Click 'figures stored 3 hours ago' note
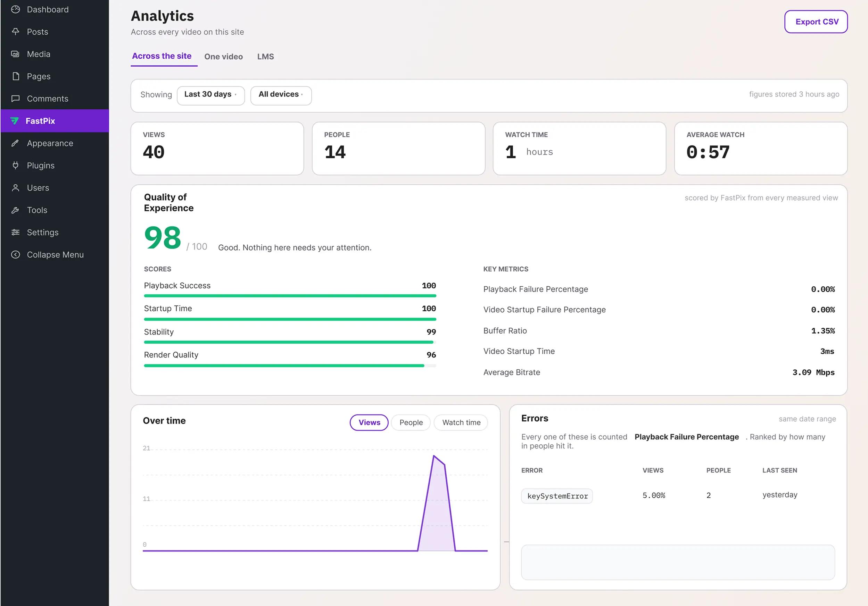868x606 pixels. click(794, 94)
